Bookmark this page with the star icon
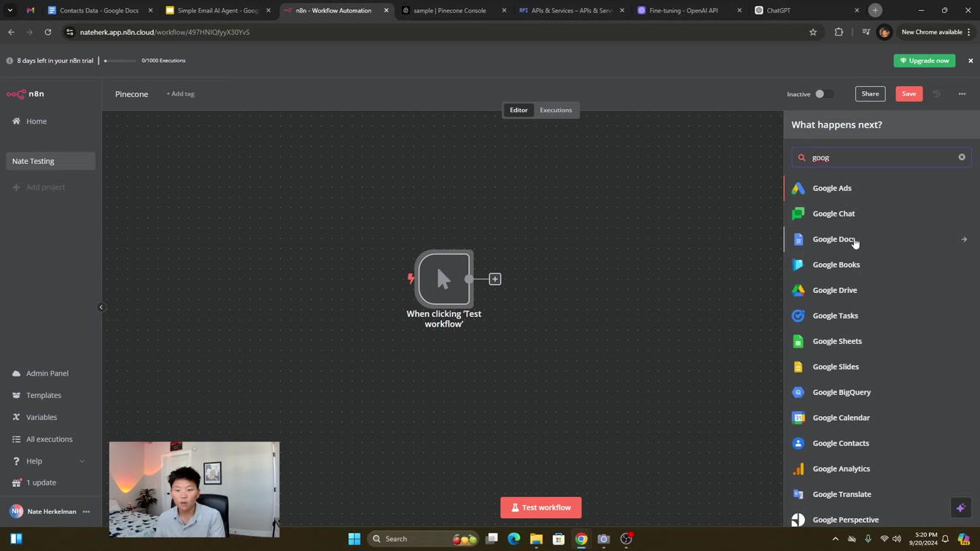Viewport: 980px width, 551px height. (x=813, y=32)
